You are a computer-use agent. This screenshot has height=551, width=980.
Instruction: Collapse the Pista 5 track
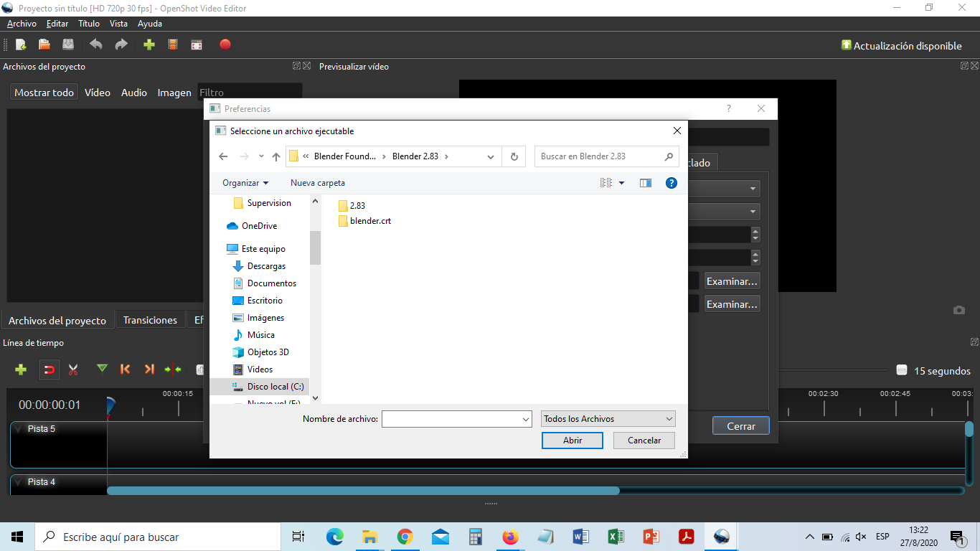click(17, 428)
